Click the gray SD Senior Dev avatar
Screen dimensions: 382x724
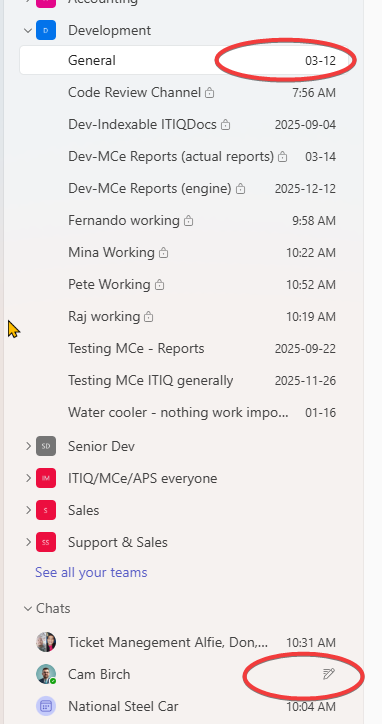coord(46,446)
